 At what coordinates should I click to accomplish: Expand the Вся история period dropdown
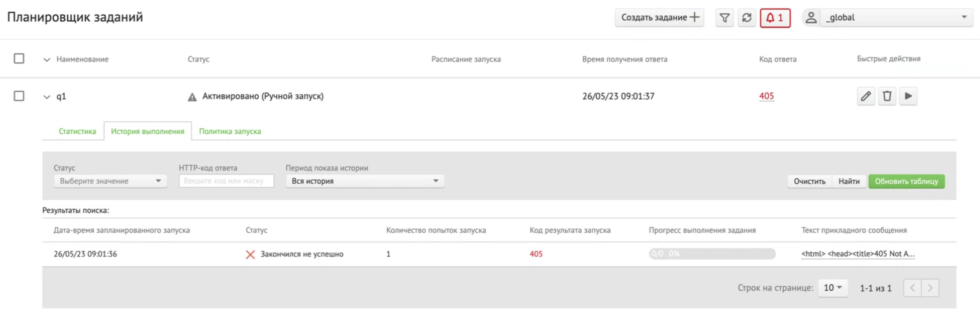click(x=365, y=181)
